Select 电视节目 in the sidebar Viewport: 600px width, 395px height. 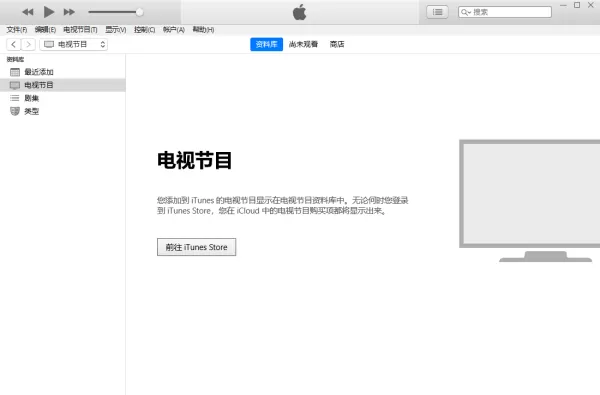[x=63, y=85]
